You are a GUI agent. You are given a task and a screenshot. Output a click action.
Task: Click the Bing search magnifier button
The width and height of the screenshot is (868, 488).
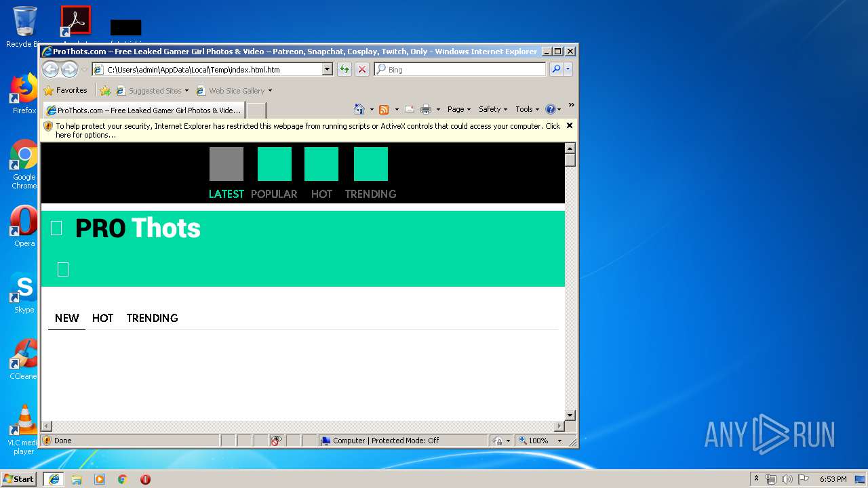pyautogui.click(x=556, y=69)
